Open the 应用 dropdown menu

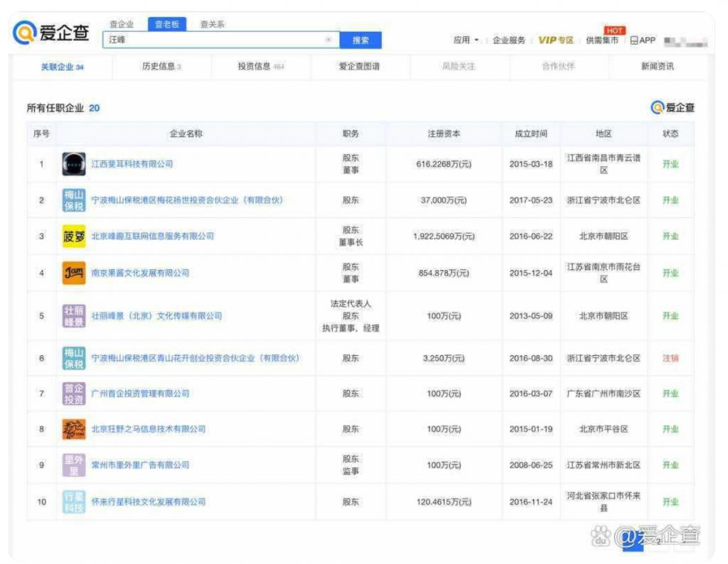click(x=466, y=40)
